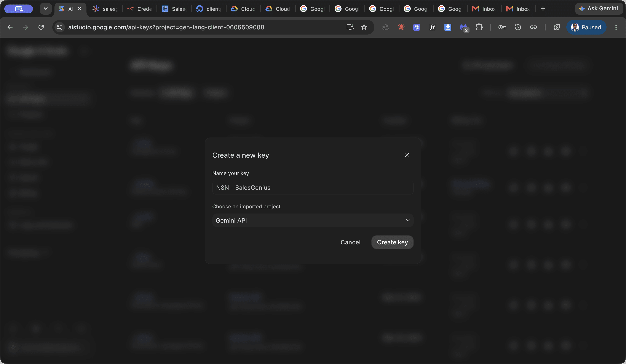Go back to previous page
The width and height of the screenshot is (626, 364).
click(x=10, y=27)
